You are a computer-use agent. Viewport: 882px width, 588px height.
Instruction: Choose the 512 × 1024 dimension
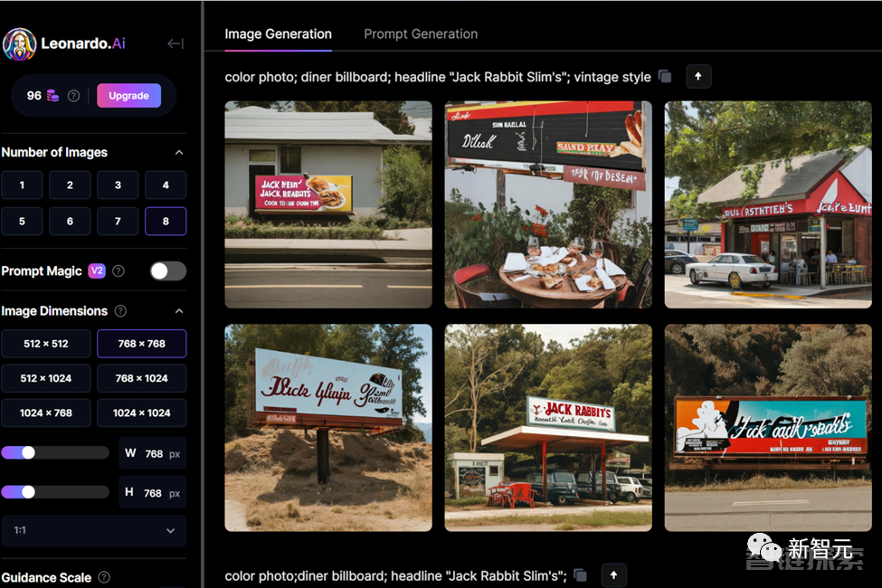(x=46, y=379)
